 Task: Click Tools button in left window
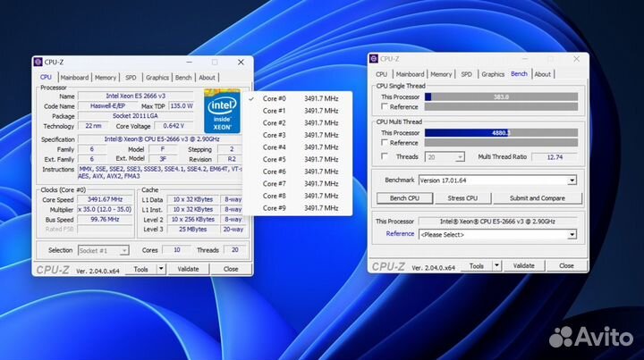coord(140,269)
